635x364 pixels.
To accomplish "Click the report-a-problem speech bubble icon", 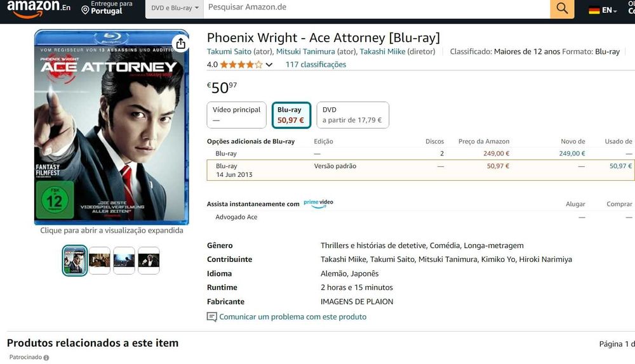I will point(212,317).
